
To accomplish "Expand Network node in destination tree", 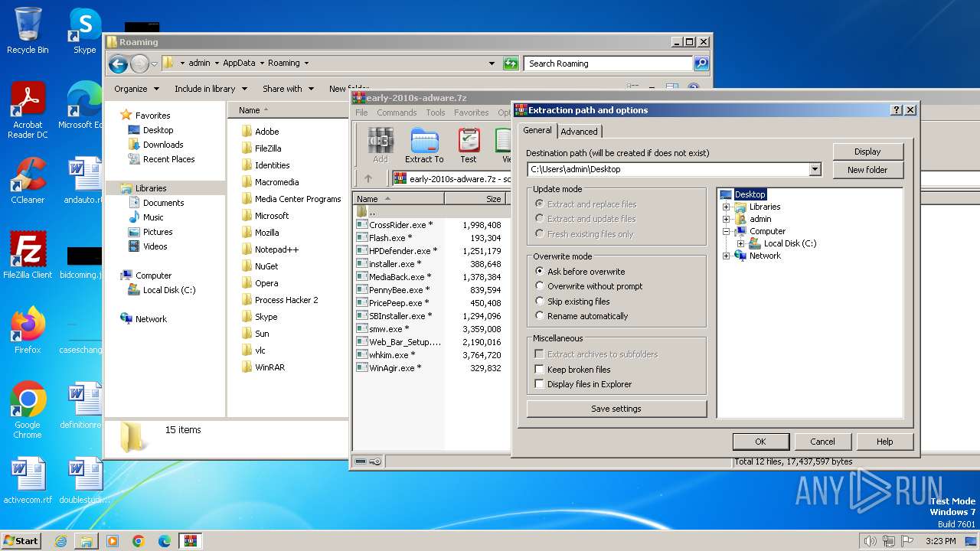I will 727,256.
